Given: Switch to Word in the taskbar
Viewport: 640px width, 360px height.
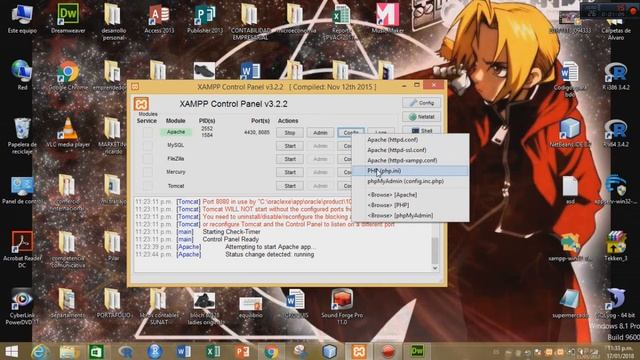Looking at the screenshot, I should 184,351.
